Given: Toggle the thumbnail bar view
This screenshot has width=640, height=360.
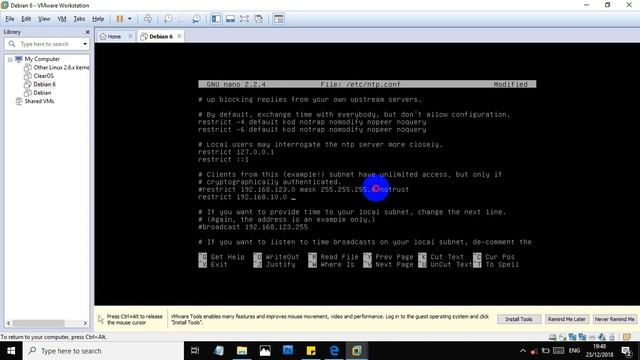Looking at the screenshot, I should (231, 19).
